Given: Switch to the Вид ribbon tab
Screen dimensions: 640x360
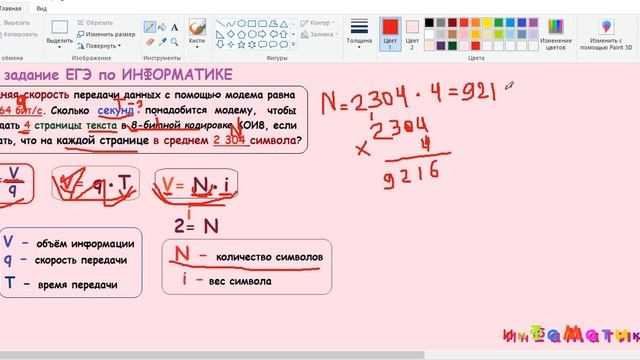Looking at the screenshot, I should 42,8.
